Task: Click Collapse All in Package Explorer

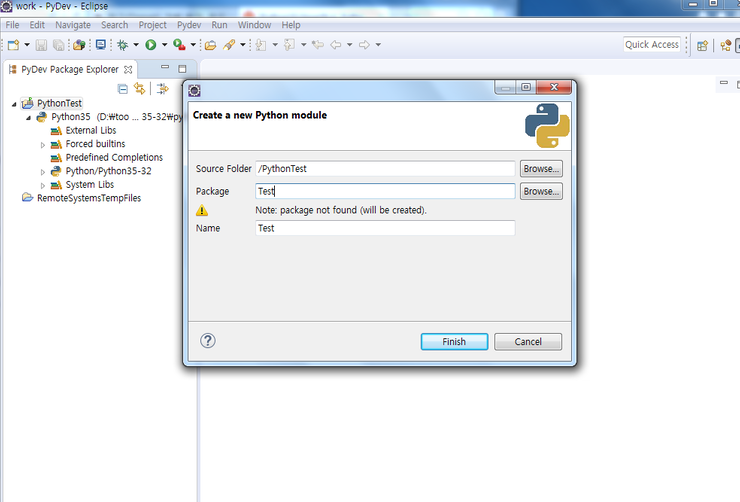Action: point(123,89)
